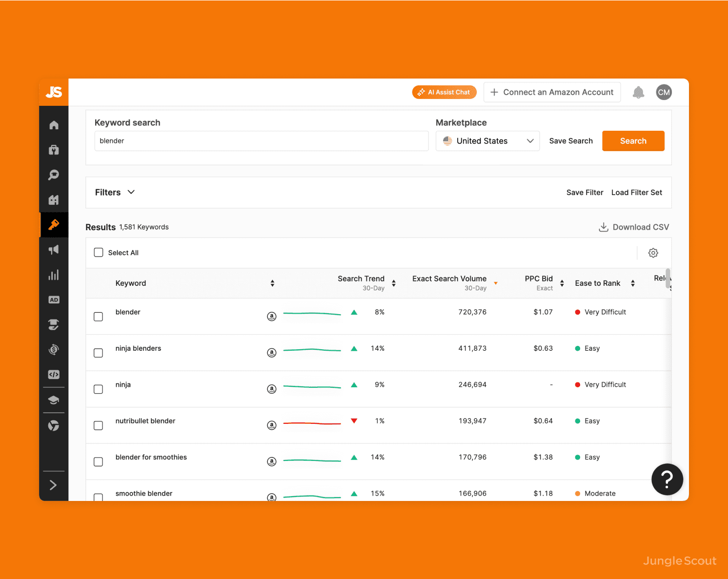The height and width of the screenshot is (579, 728).
Task: Open the toolbox briefcase icon in sidebar
Action: tap(54, 150)
